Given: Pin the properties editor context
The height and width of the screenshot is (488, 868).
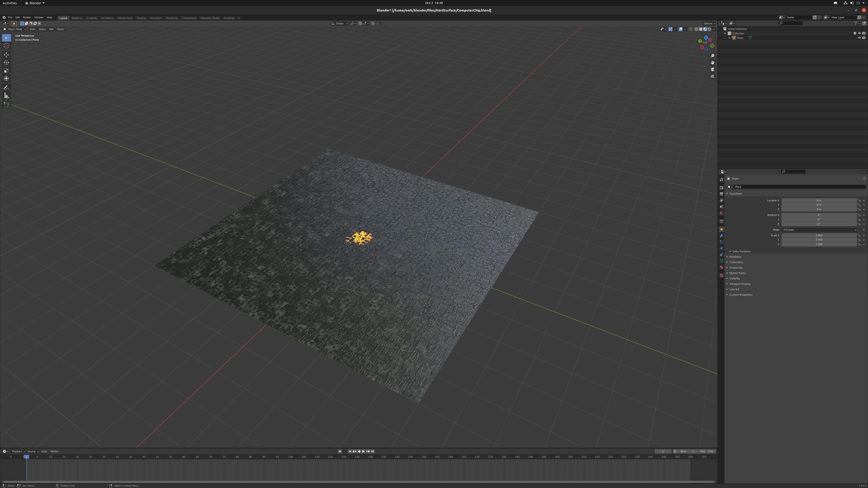Looking at the screenshot, I should tap(864, 179).
